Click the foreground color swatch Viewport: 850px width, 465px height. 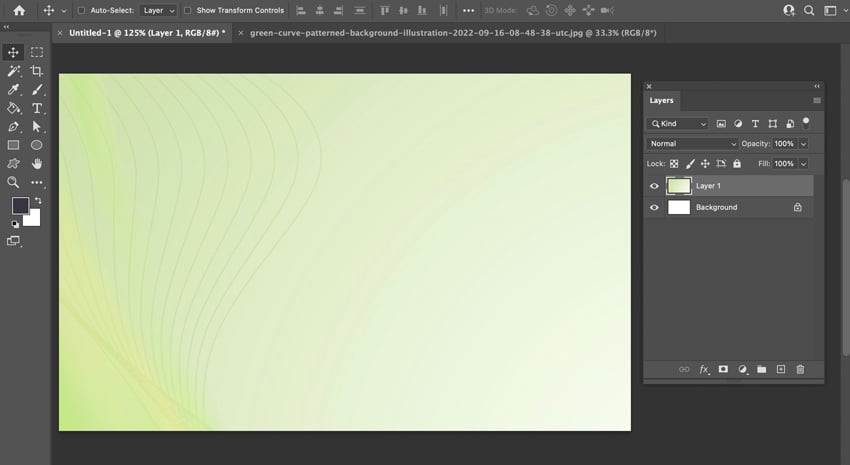click(20, 205)
